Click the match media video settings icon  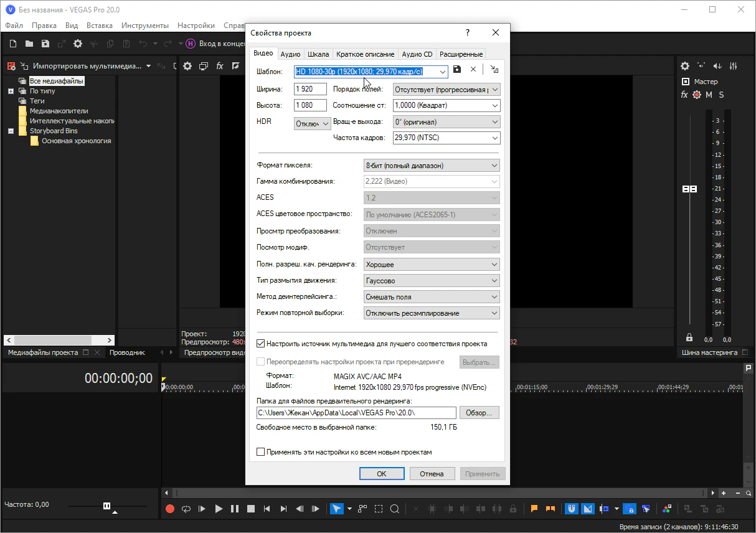click(494, 70)
